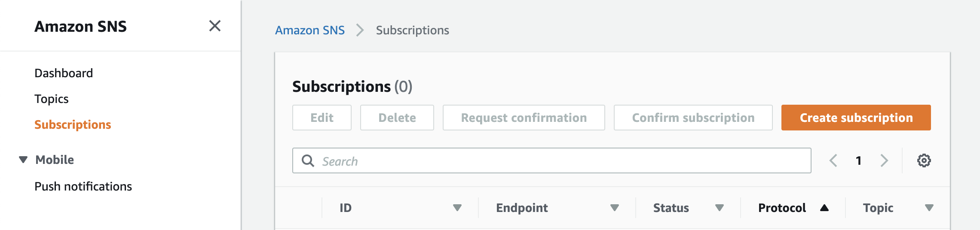Click the search magnifier icon
This screenshot has width=980, height=230.
[308, 161]
